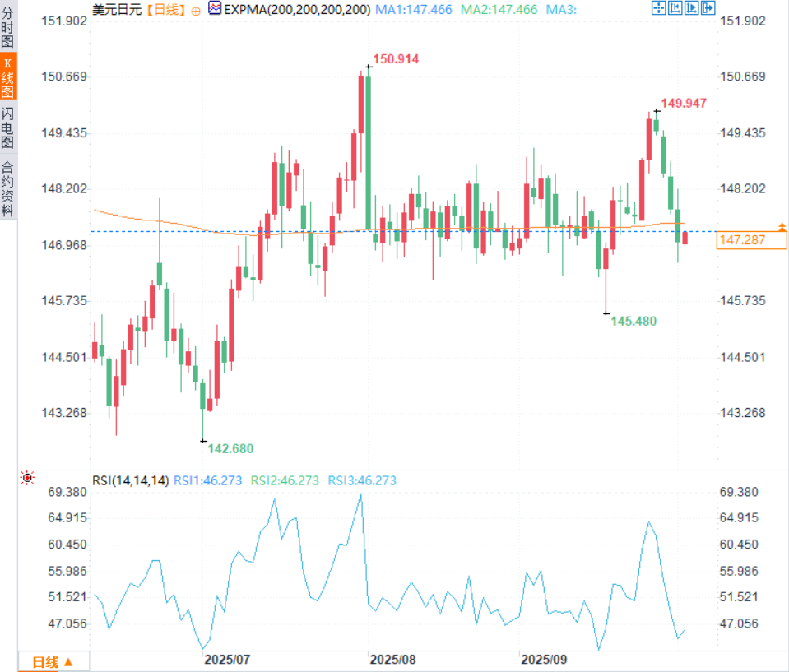Screen dimensions: 789x672
Task: Select the K线图 side tab
Action: tap(7, 77)
